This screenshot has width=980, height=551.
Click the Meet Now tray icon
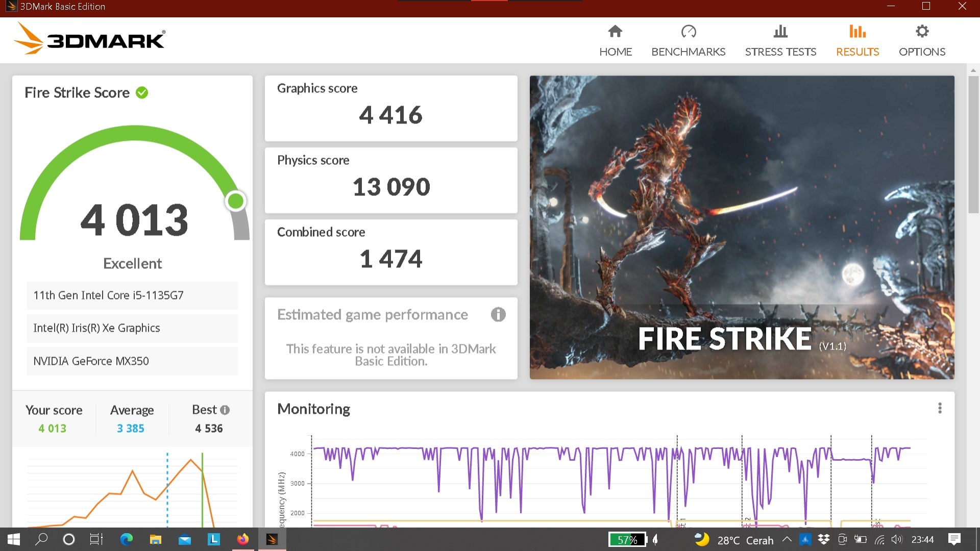(843, 539)
